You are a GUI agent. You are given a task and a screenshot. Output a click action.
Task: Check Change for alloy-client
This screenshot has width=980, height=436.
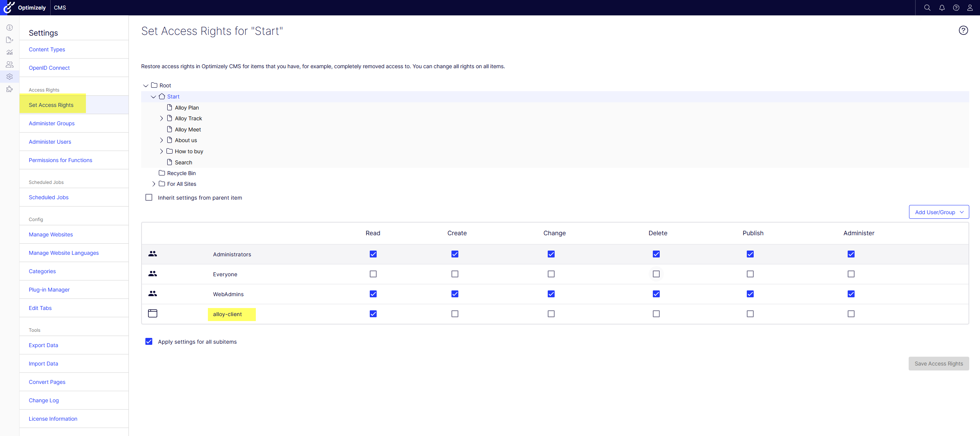(551, 314)
